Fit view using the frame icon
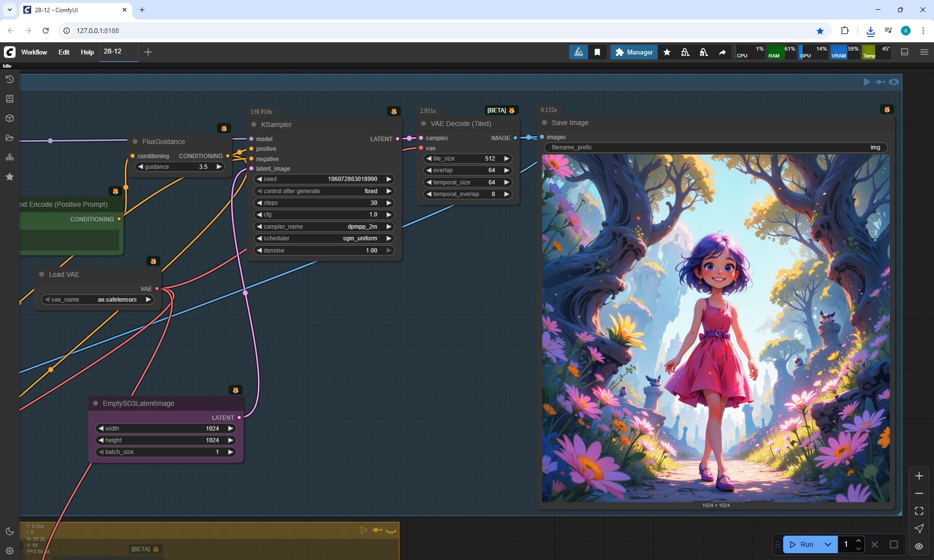Image resolution: width=934 pixels, height=560 pixels. (x=919, y=511)
